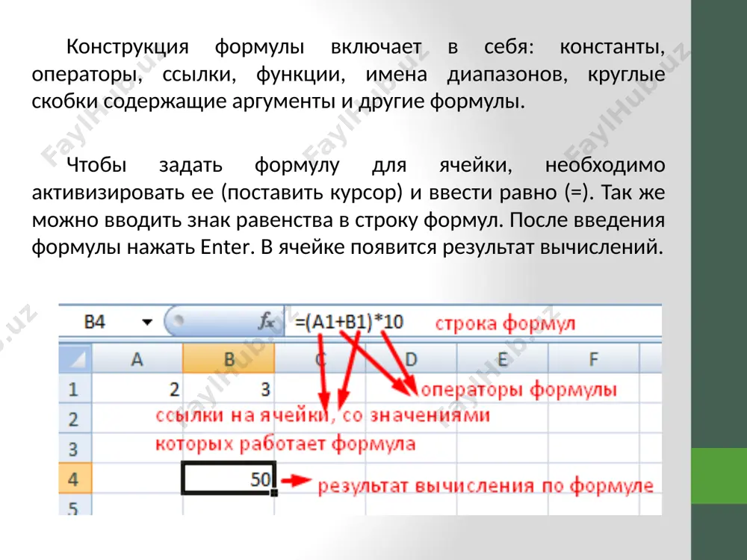747x560 pixels.
Task: Select column A header
Action: coord(137,358)
